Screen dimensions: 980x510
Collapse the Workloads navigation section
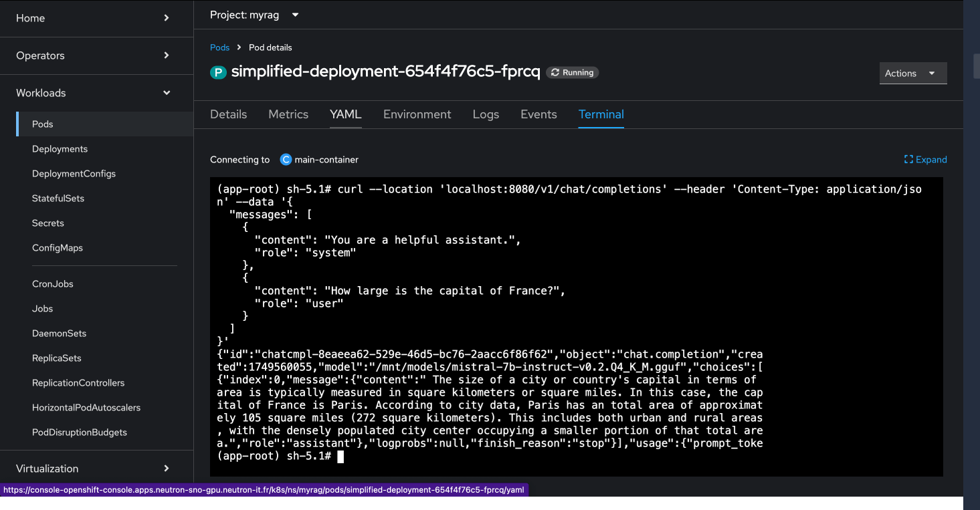(x=97, y=93)
